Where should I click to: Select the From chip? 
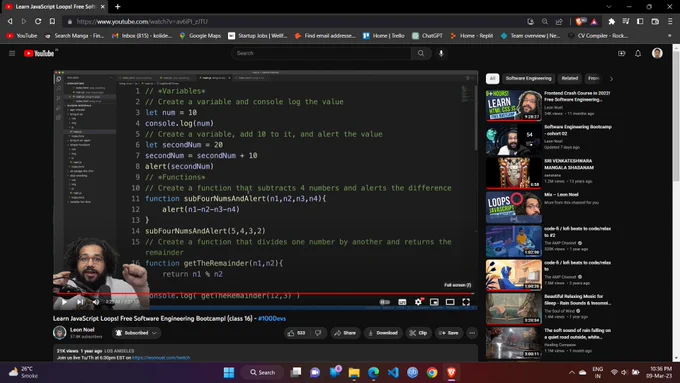(593, 79)
